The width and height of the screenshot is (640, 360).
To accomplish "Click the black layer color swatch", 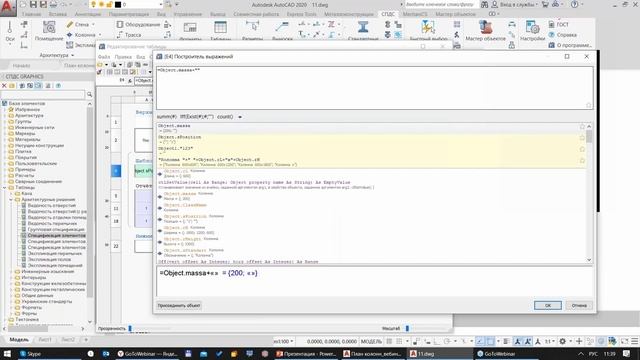I will pos(118,4).
